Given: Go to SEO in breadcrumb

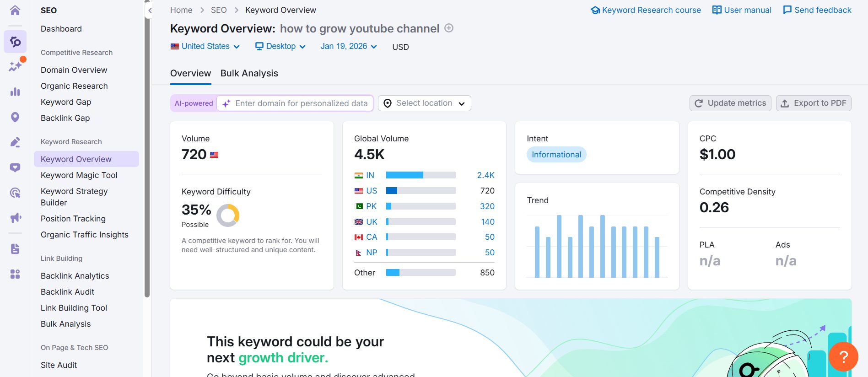Looking at the screenshot, I should click(219, 10).
